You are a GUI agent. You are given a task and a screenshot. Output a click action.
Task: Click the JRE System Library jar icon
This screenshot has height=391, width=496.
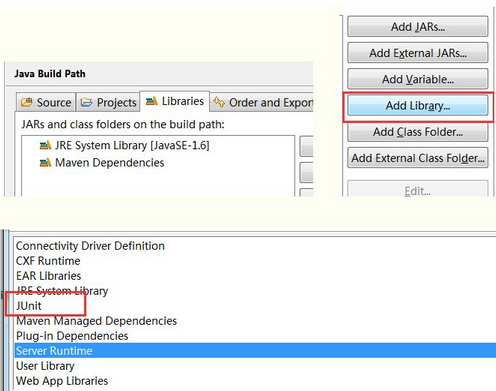pyautogui.click(x=45, y=145)
